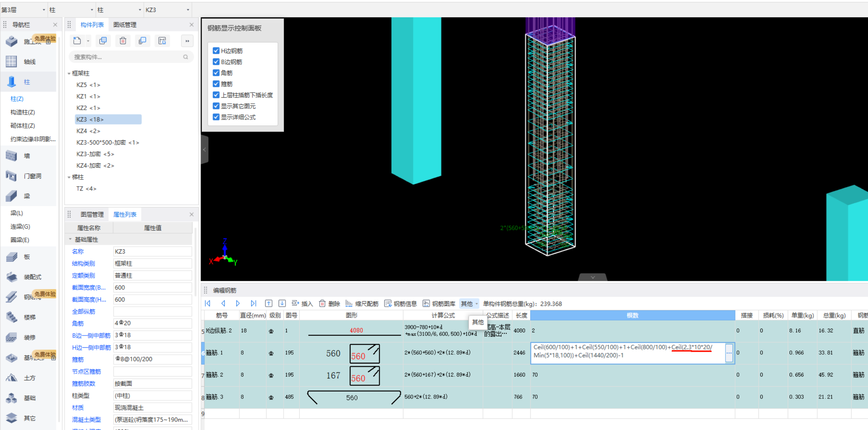Screen dimensions: 868x430
Task: Select the 门窗洞 category icon
Action: [x=11, y=176]
